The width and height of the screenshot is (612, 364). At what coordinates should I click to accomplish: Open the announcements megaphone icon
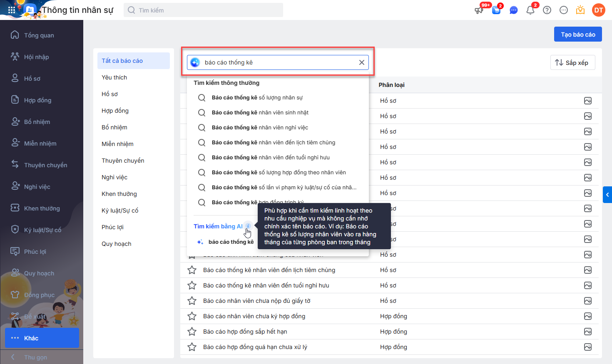(479, 10)
